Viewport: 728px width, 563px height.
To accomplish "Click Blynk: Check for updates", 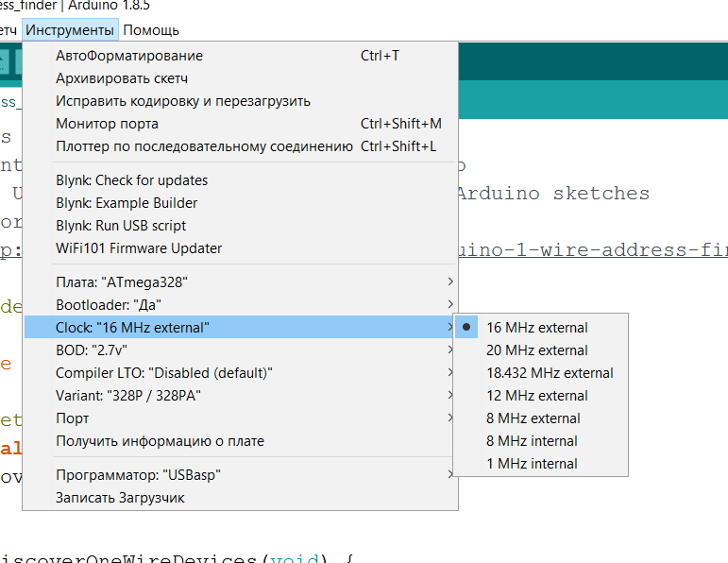I will click(240, 180).
